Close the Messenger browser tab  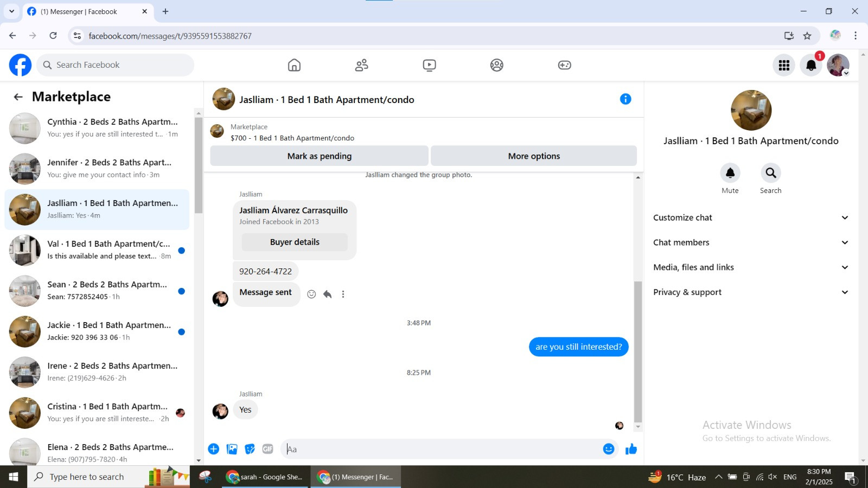pos(144,11)
